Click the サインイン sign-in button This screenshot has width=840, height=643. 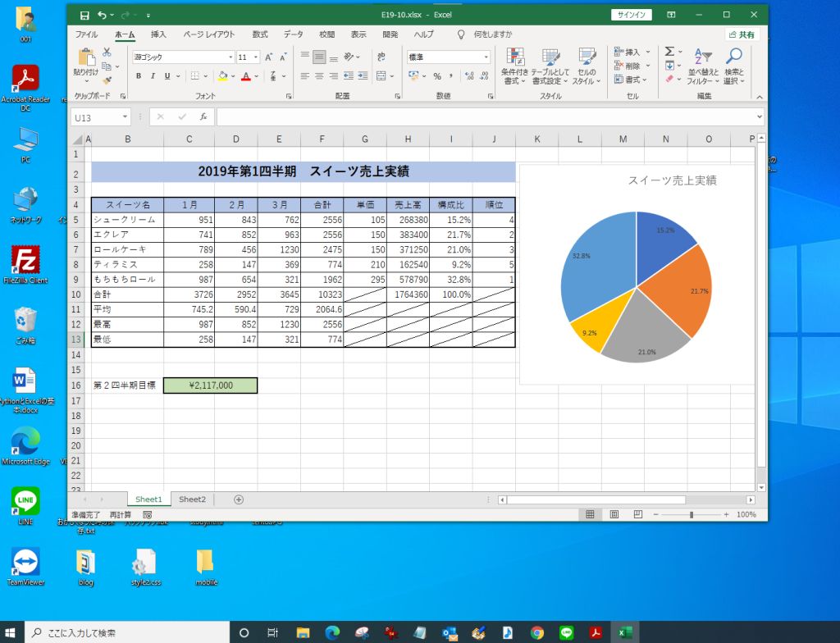tap(631, 15)
